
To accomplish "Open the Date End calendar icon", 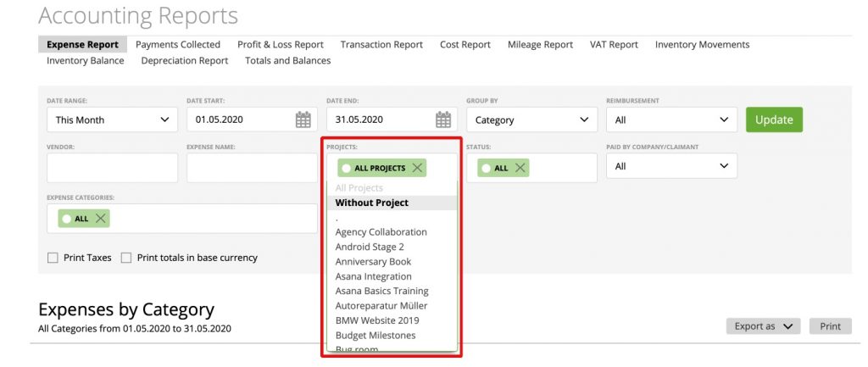I will [x=442, y=120].
